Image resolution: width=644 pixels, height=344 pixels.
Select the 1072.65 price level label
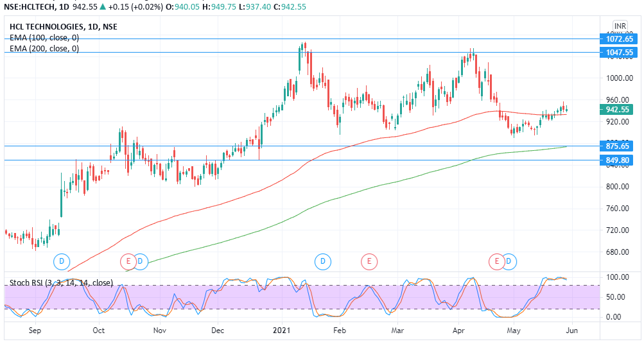pyautogui.click(x=619, y=39)
